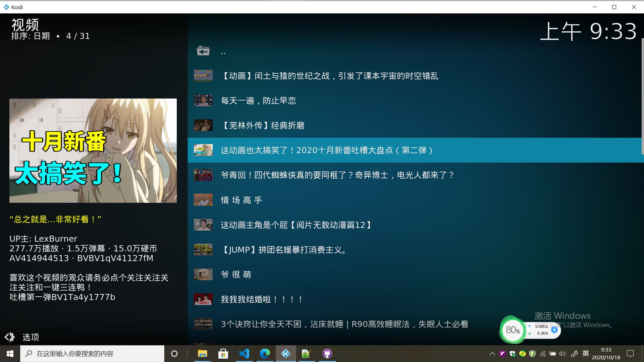Open the Wi-Fi network tray icon
The height and width of the screenshot is (362, 644).
pos(543,354)
